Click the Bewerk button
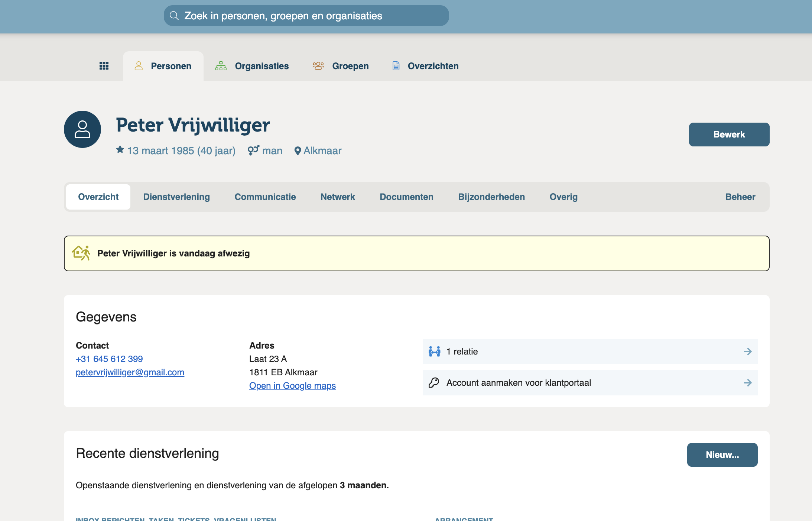The image size is (812, 521). click(729, 135)
